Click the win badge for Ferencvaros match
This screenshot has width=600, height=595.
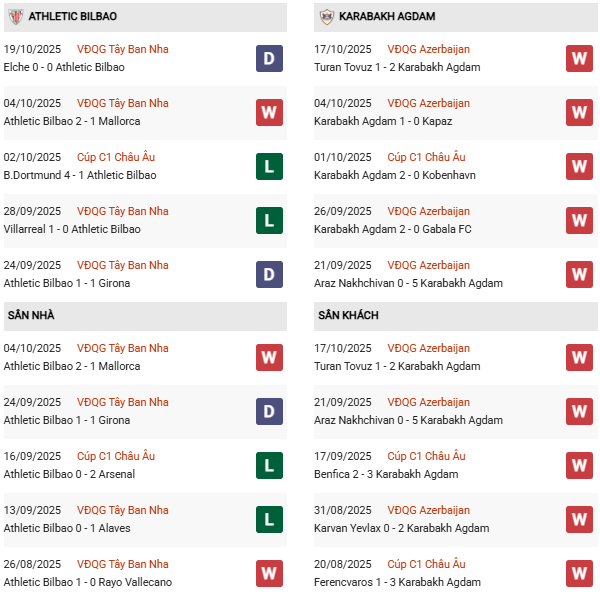(579, 573)
